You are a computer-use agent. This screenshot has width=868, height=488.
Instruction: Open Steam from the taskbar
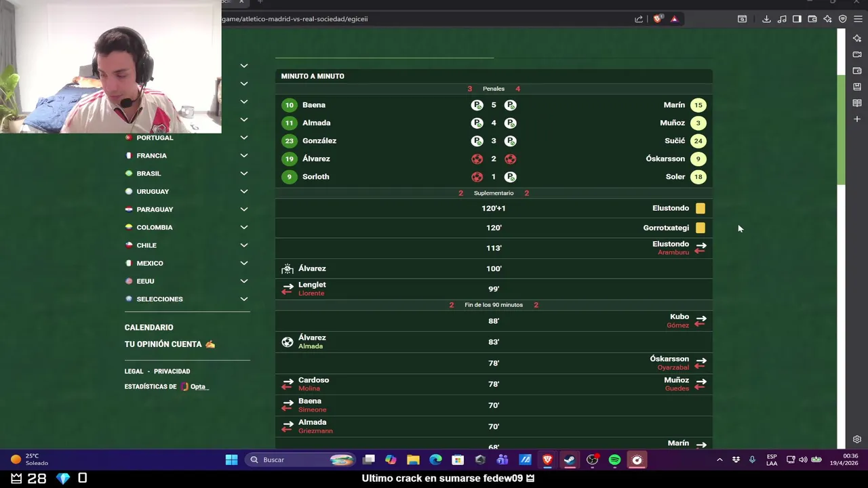pyautogui.click(x=570, y=460)
